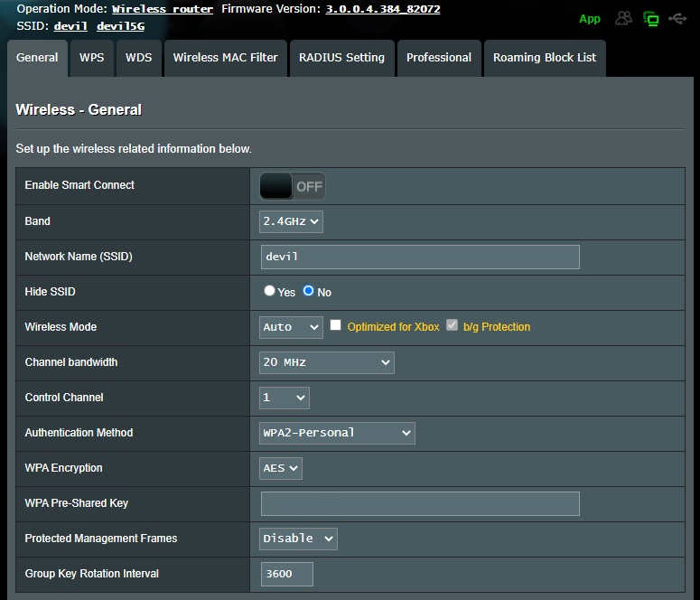Click the b/g Protection yellow label
This screenshot has height=600, width=700.
[x=497, y=327]
